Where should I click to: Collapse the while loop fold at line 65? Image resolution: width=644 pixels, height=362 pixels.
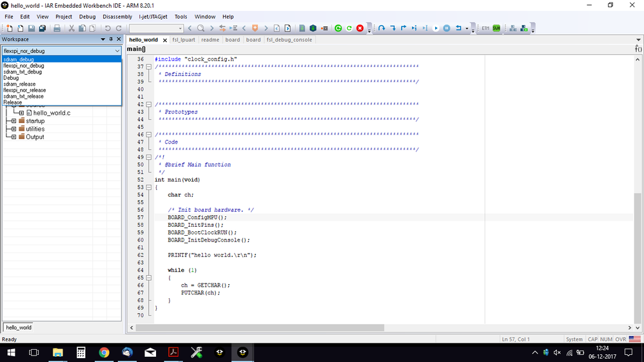149,278
